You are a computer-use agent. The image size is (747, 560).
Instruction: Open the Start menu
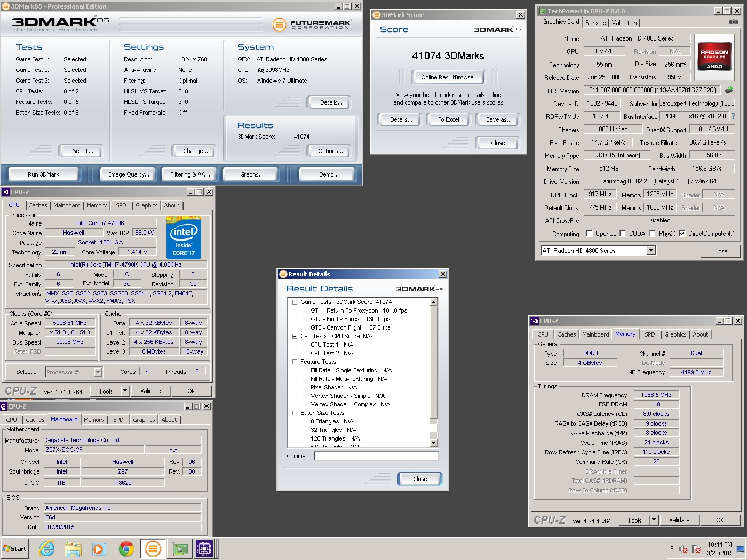(x=14, y=548)
